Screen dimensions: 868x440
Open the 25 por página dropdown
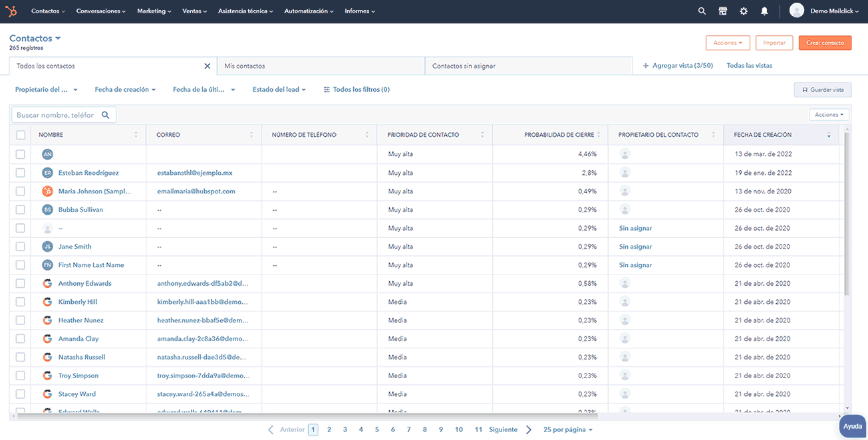(x=567, y=430)
